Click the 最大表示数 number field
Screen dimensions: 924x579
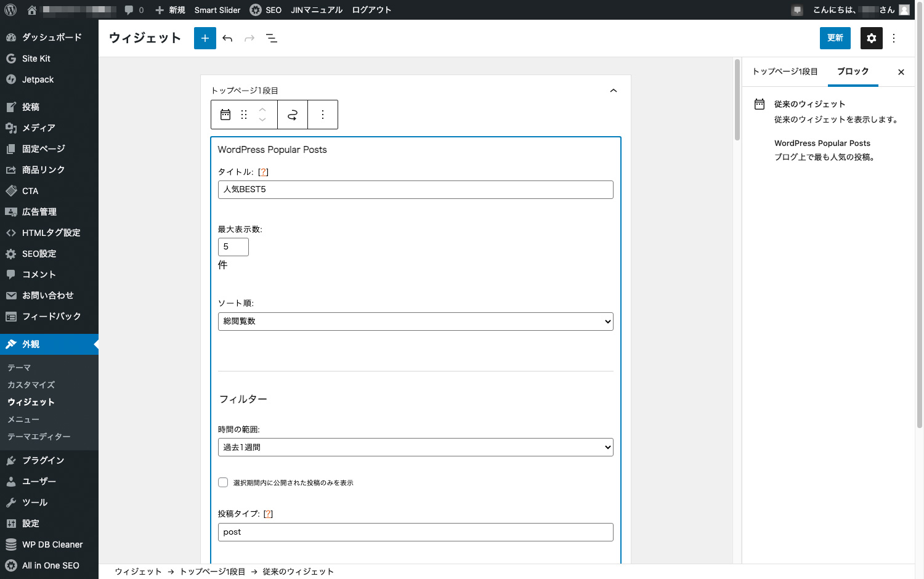coord(233,247)
